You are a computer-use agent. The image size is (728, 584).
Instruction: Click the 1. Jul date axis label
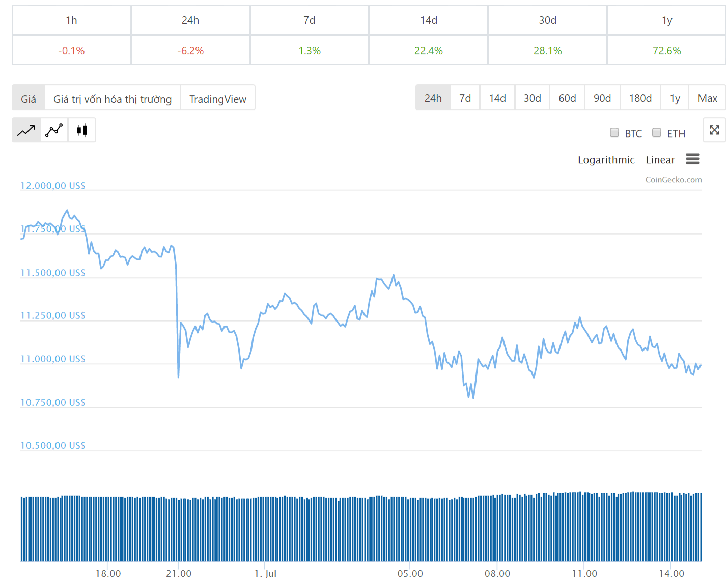click(265, 573)
